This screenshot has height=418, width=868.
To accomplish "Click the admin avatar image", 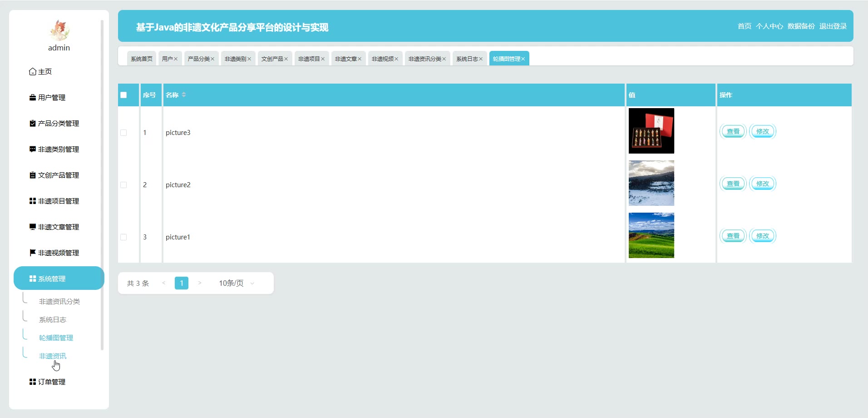I will 59,30.
